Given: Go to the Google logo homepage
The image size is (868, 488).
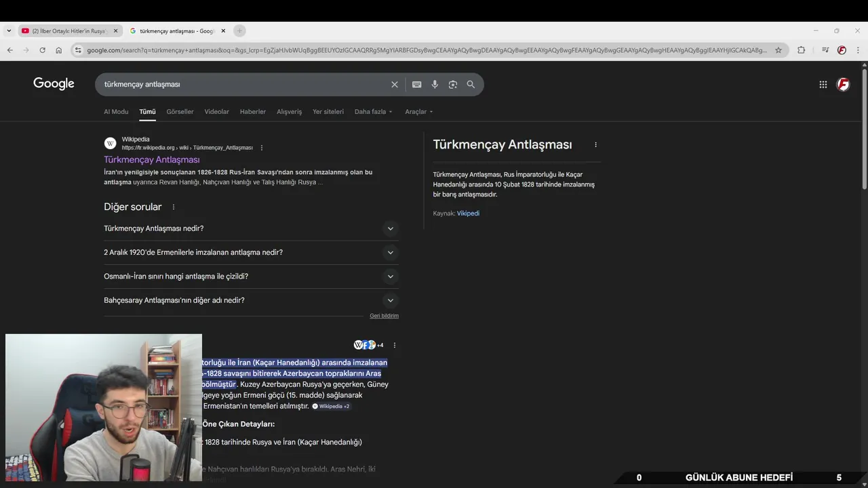Looking at the screenshot, I should pos(54,84).
